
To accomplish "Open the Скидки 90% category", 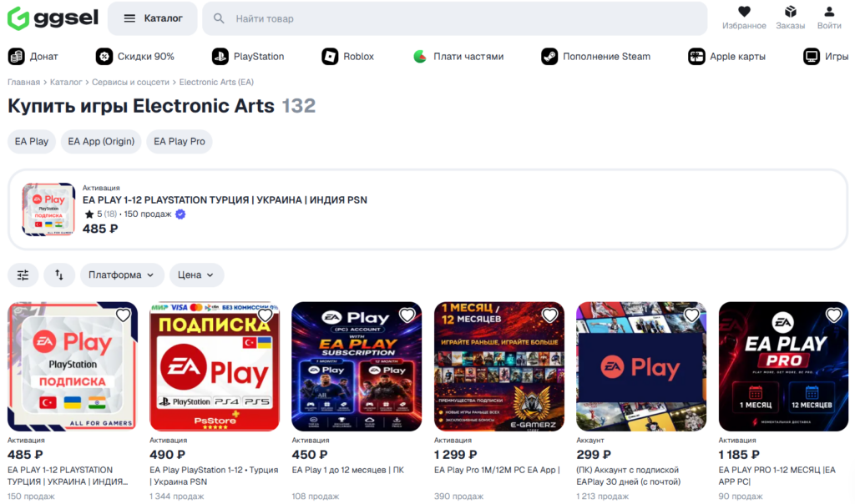I will [x=135, y=56].
